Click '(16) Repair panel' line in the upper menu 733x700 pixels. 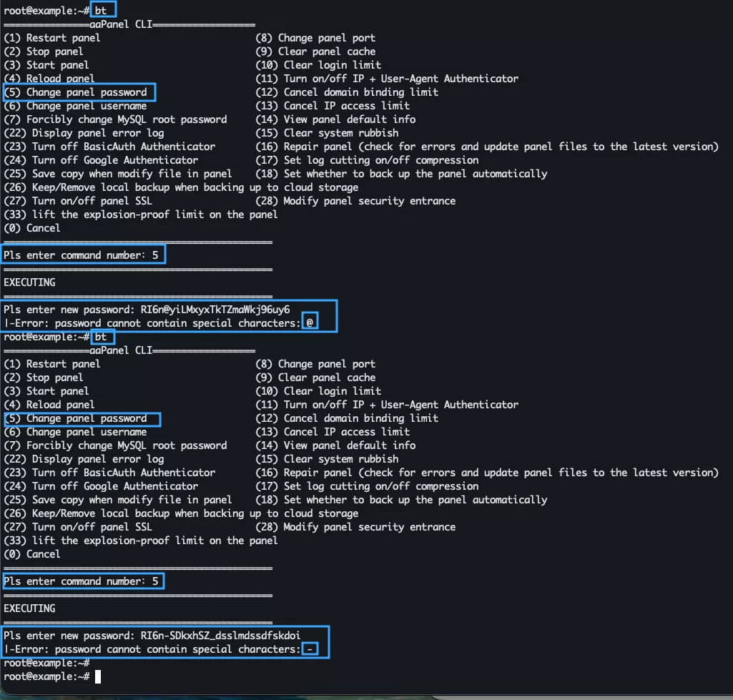point(486,147)
